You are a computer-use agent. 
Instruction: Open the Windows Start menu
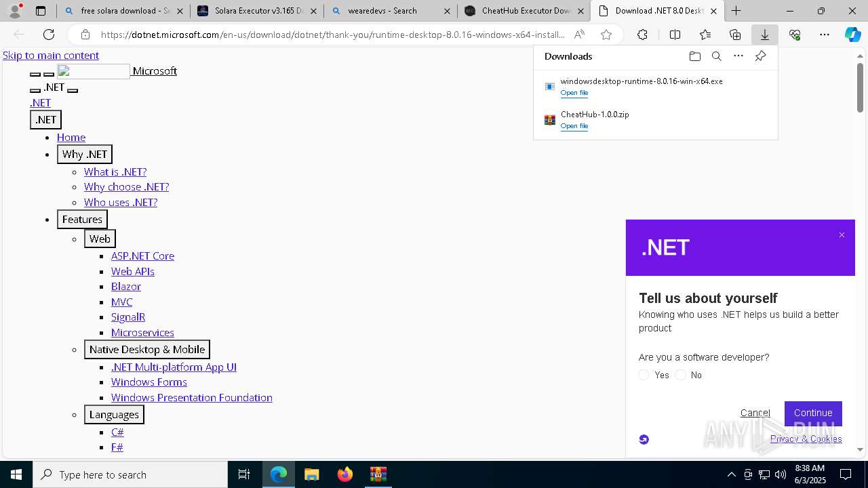pyautogui.click(x=16, y=474)
